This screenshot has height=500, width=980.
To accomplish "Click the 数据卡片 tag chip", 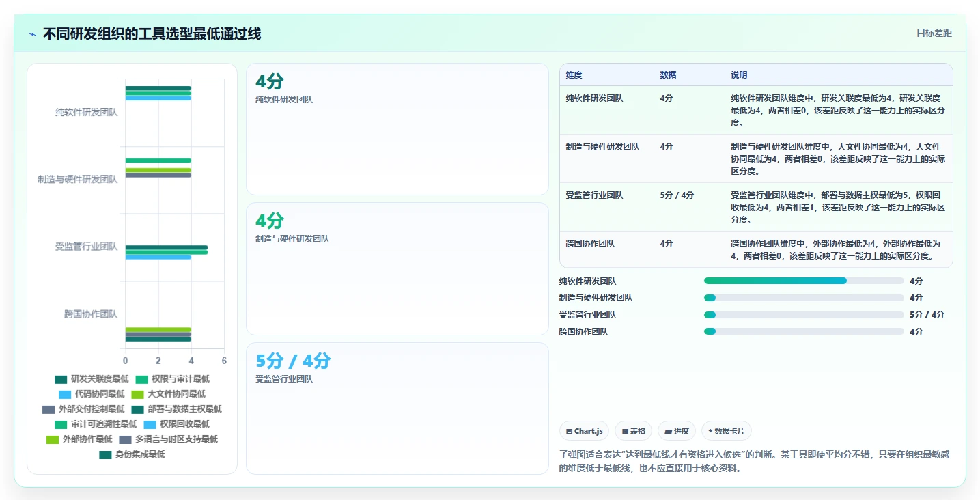I will (727, 431).
